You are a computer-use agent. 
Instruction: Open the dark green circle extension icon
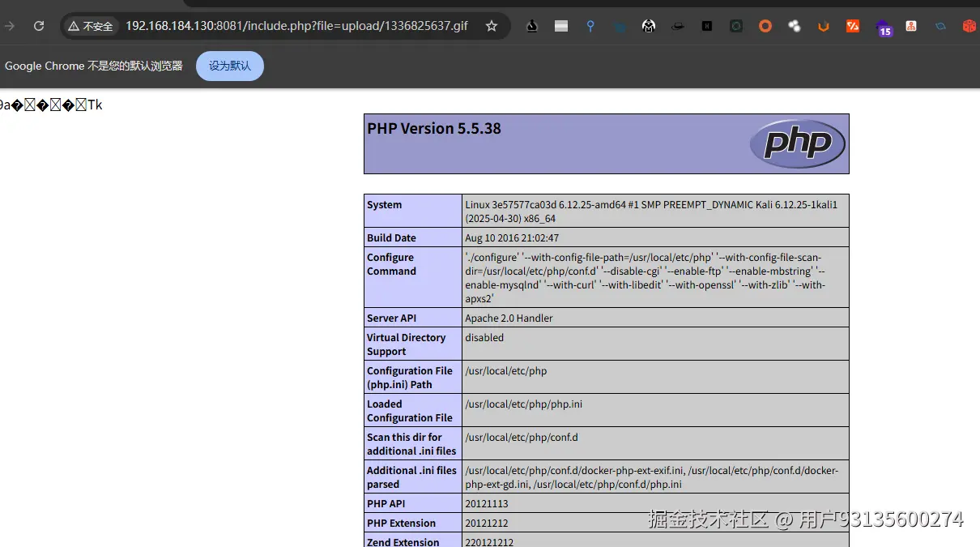click(736, 26)
